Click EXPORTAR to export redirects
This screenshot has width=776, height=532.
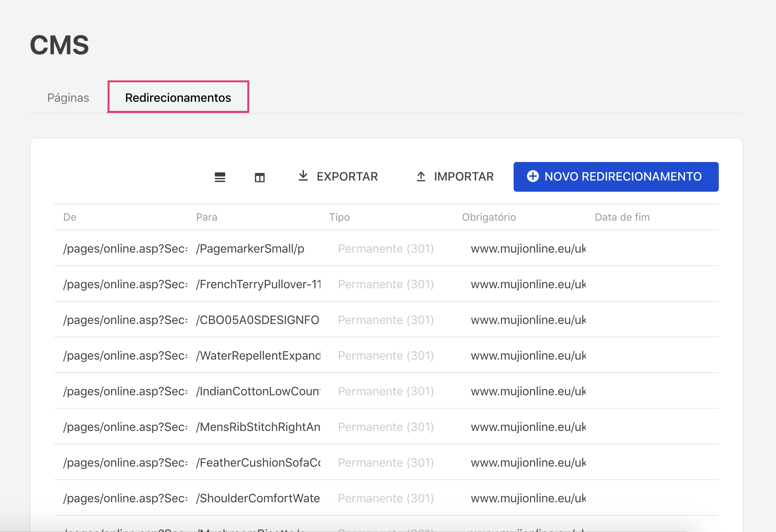[x=347, y=176]
